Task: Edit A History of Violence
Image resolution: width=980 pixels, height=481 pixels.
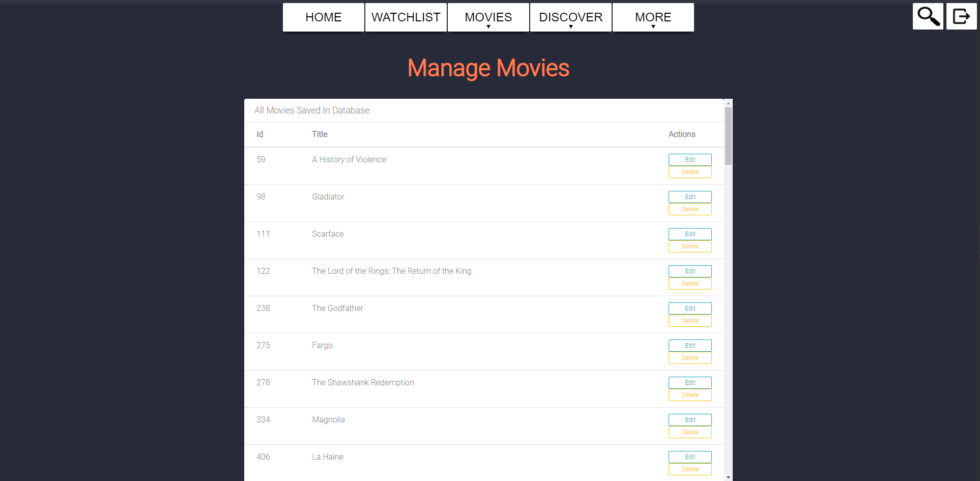Action: [690, 160]
